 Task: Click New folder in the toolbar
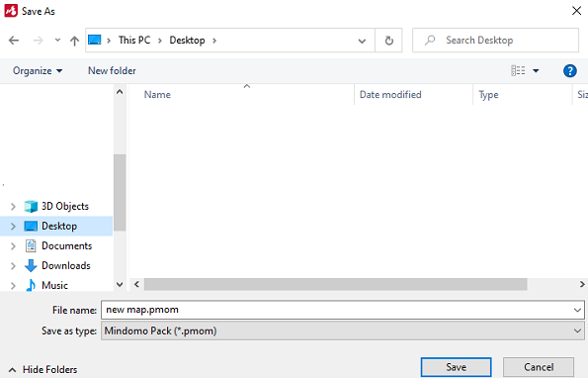(x=112, y=70)
